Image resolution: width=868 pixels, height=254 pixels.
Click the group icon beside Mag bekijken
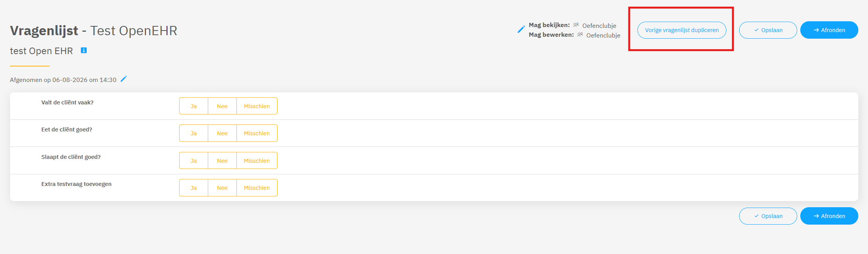click(576, 25)
